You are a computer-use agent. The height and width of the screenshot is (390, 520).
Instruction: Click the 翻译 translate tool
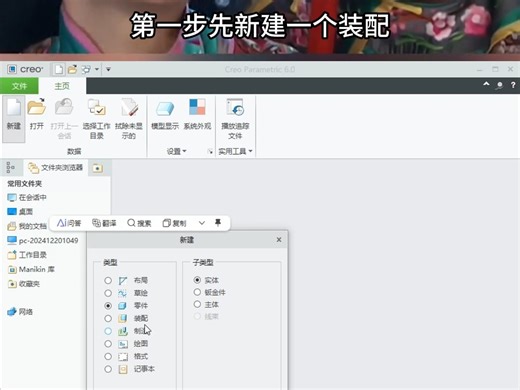(104, 223)
